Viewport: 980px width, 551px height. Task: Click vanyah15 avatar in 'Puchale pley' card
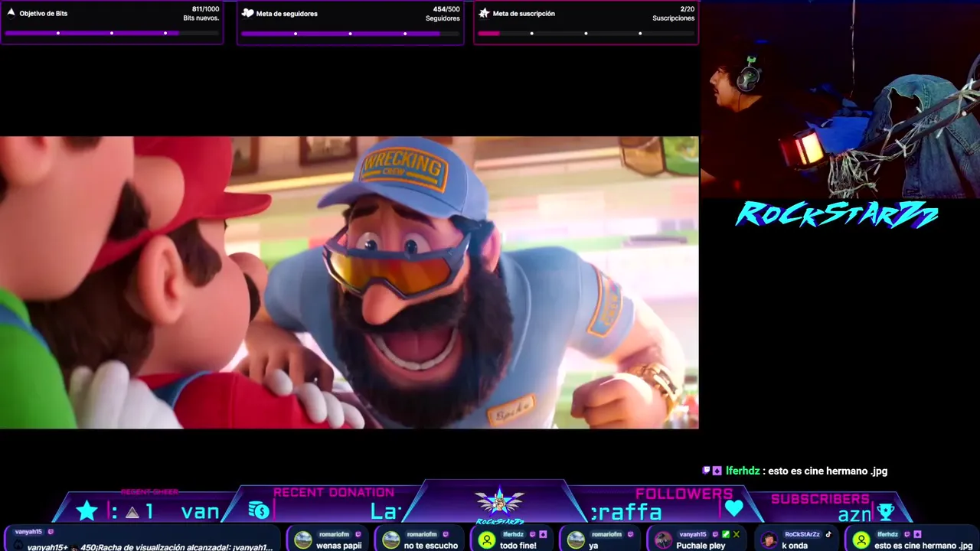click(663, 540)
